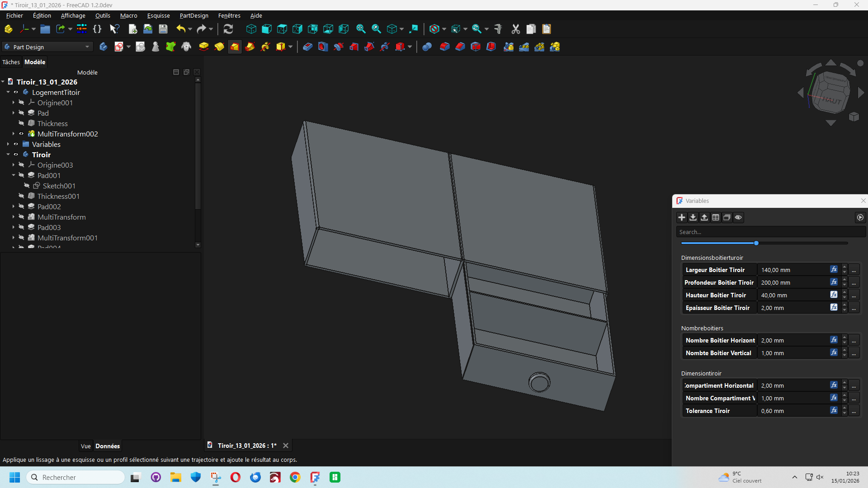Click the Isometric view cube icon

(x=251, y=29)
